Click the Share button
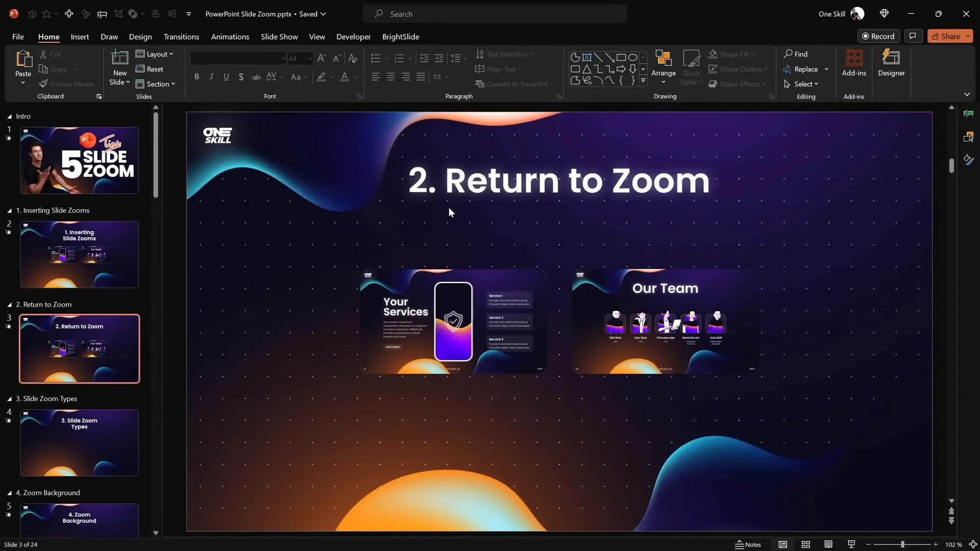Image resolution: width=980 pixels, height=551 pixels. tap(946, 36)
